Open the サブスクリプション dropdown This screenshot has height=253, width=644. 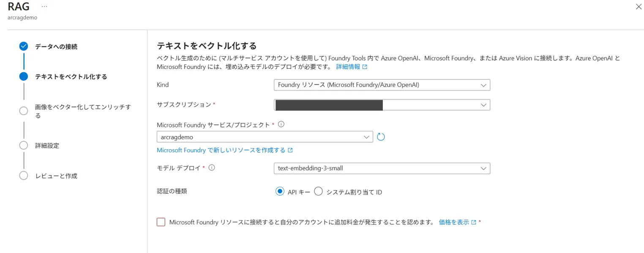(x=382, y=104)
